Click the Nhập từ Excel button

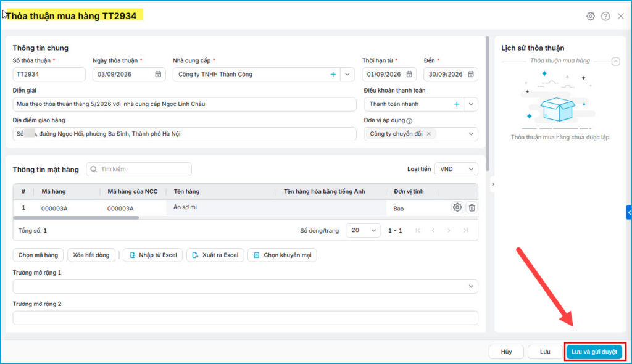pos(153,255)
